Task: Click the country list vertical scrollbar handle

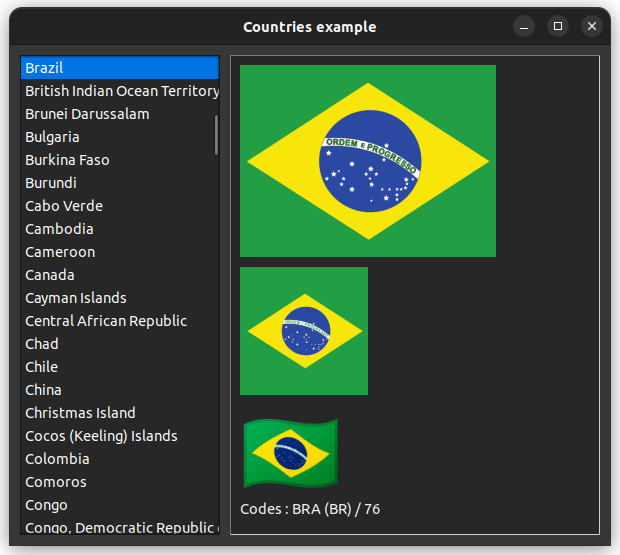Action: 216,135
